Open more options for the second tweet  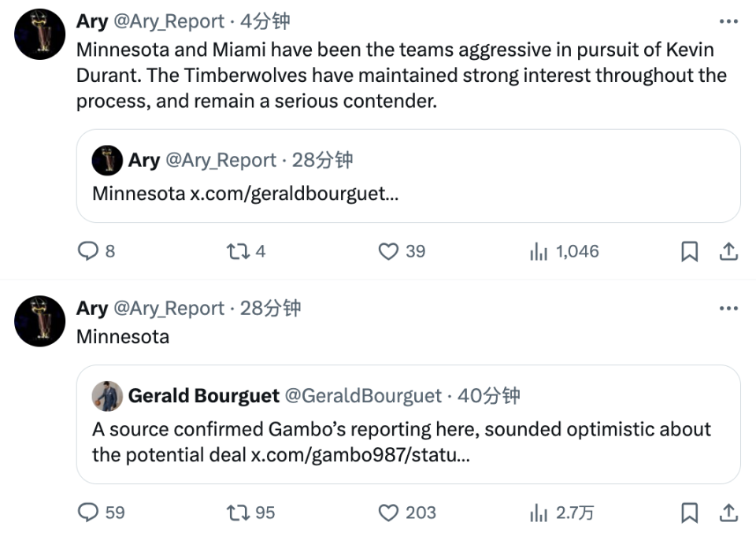coord(728,308)
